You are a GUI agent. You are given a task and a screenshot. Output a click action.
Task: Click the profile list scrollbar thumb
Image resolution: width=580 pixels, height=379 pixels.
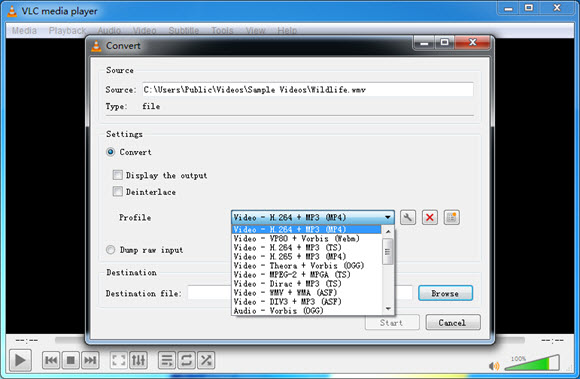click(x=388, y=251)
